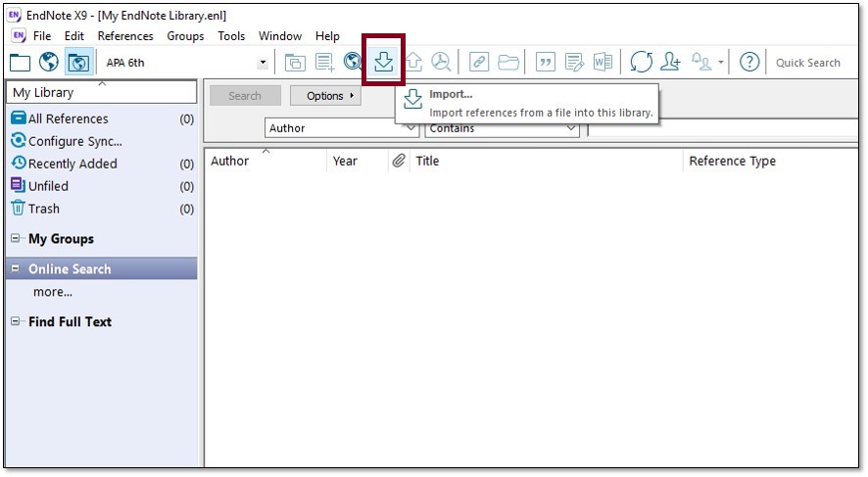The height and width of the screenshot is (477, 868).
Task: Open the Tools menu
Action: (231, 36)
